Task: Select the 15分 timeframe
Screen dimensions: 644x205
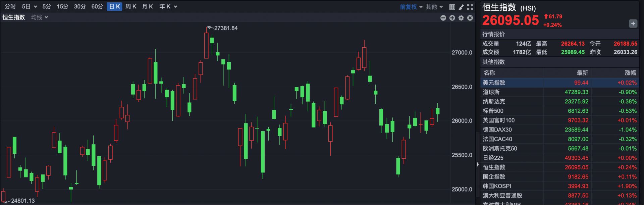Action: tap(62, 6)
